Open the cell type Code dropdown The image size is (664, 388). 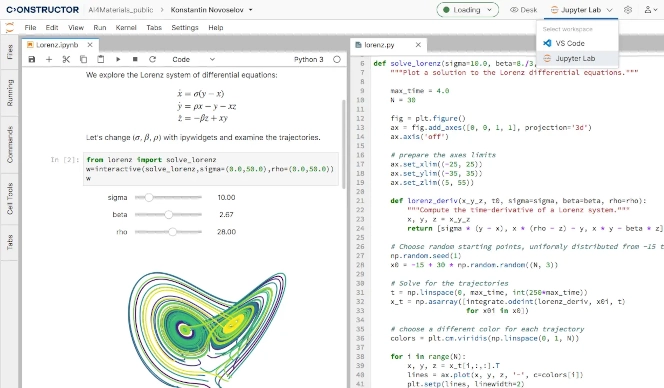pos(194,59)
